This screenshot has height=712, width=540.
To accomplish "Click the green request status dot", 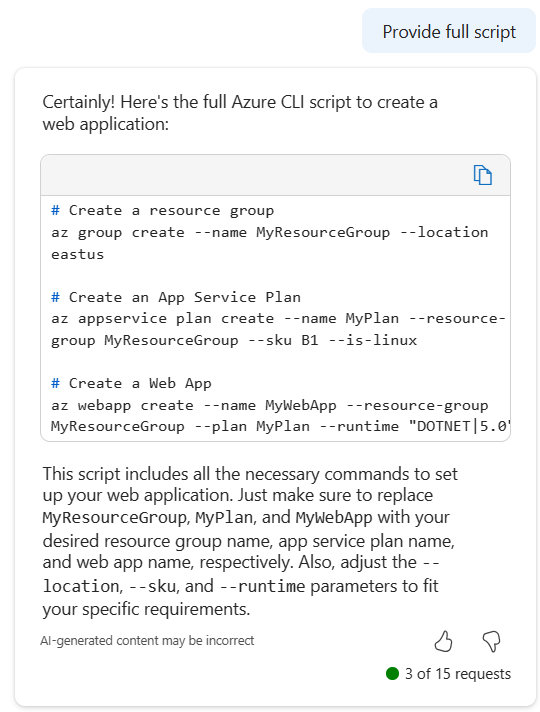I will pos(392,673).
